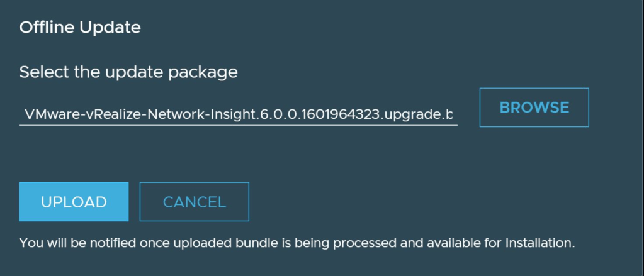Upload the selected vRealize upgrade bundle
The height and width of the screenshot is (276, 644).
tap(74, 202)
